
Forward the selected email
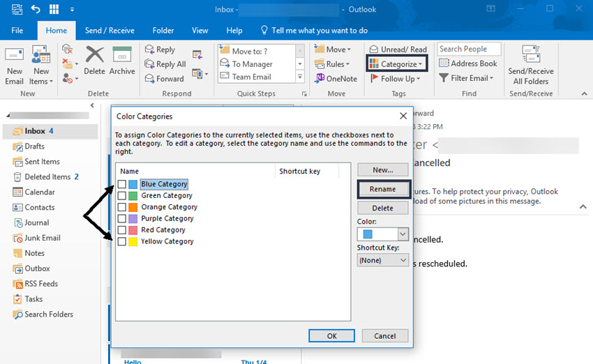(164, 79)
